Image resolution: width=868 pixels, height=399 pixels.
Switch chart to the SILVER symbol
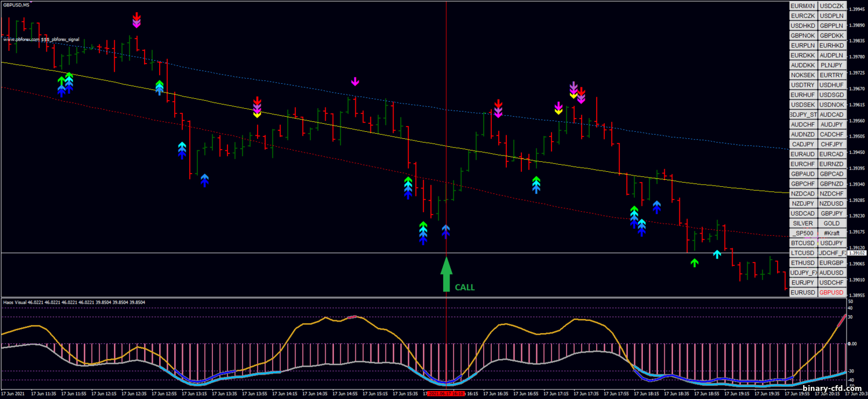pos(803,223)
